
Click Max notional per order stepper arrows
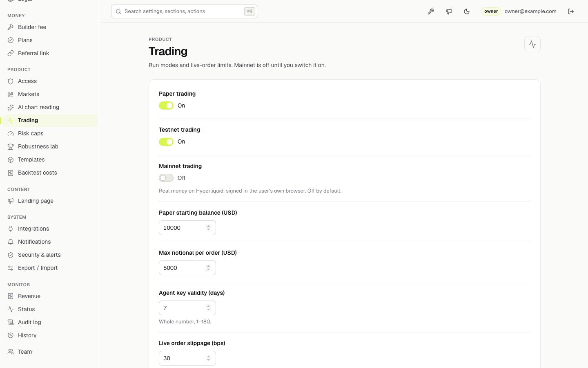click(208, 268)
